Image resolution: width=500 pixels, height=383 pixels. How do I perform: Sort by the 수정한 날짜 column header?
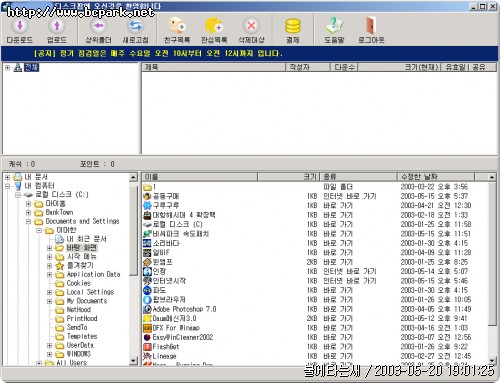tap(436, 177)
